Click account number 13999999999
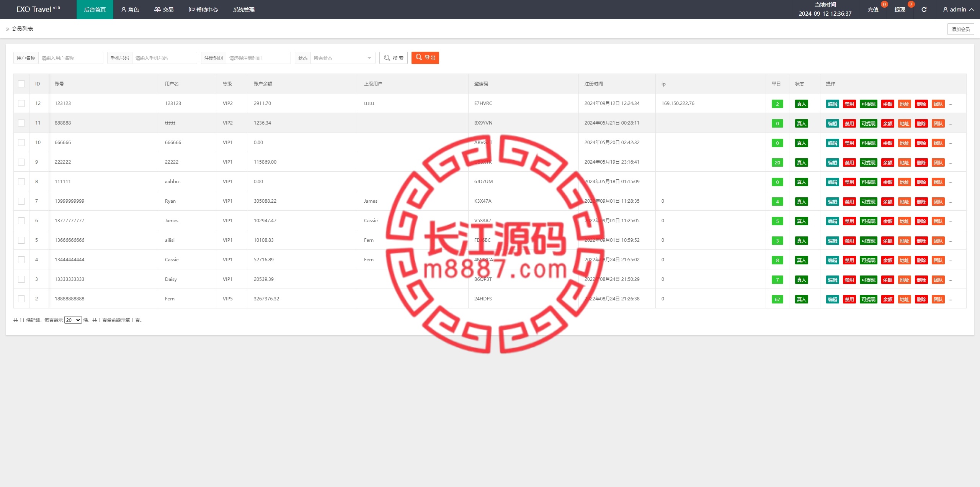980x487 pixels. (x=69, y=201)
